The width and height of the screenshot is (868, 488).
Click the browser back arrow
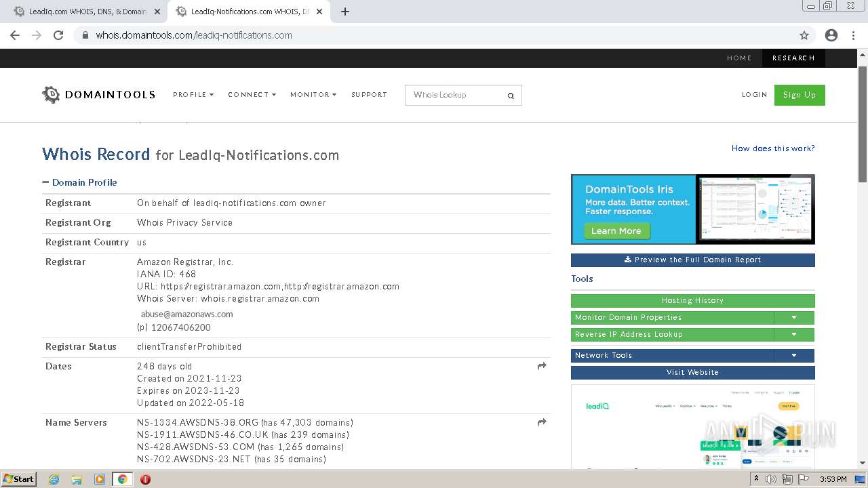pyautogui.click(x=15, y=35)
